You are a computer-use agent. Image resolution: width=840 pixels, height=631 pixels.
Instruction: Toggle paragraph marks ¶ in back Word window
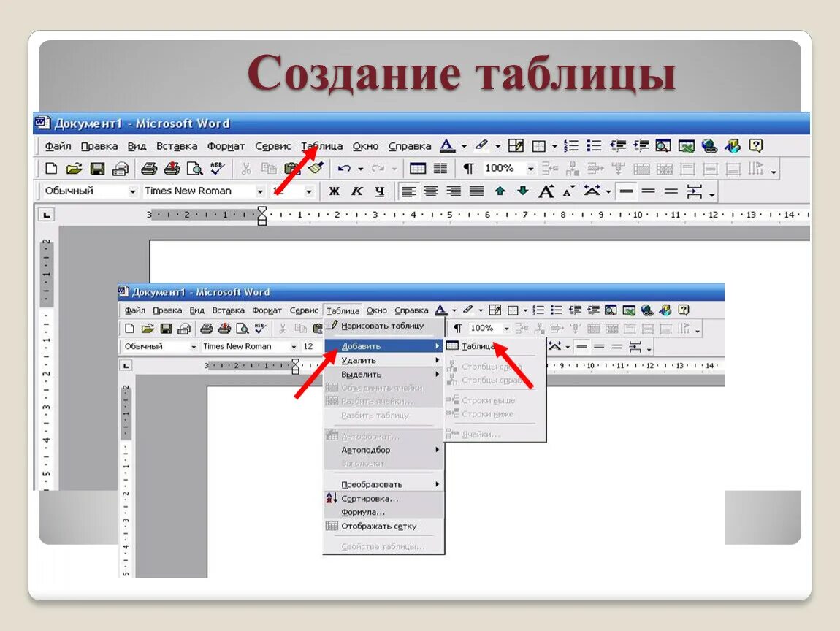pos(468,169)
